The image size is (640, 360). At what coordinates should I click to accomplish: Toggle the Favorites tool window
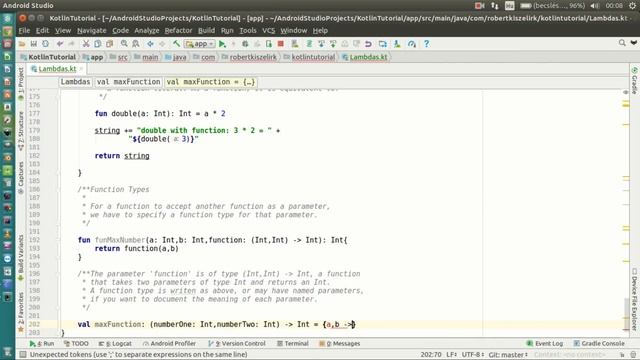(x=21, y=311)
